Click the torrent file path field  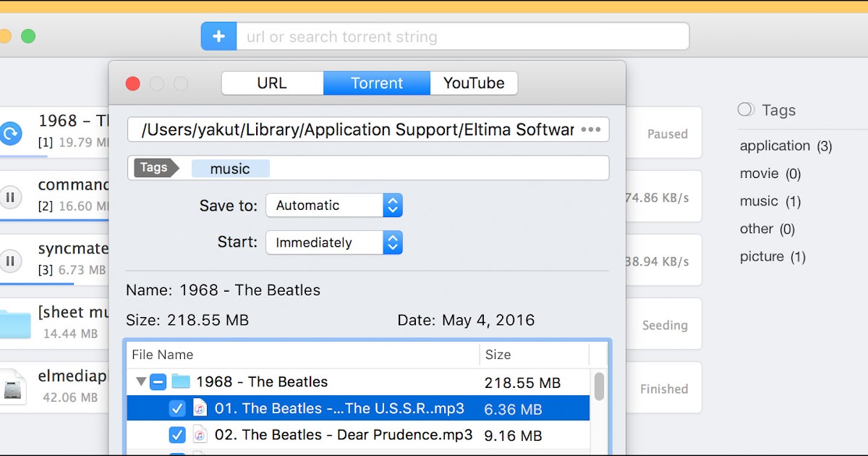[x=368, y=130]
